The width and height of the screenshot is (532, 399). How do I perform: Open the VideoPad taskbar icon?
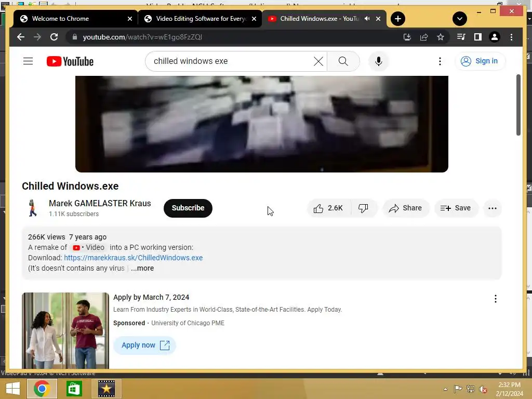107,389
